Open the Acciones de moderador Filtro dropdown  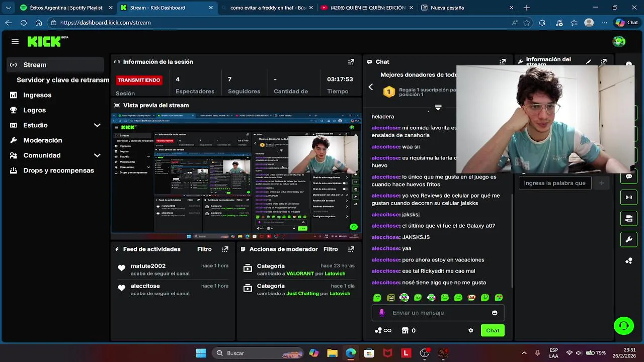pyautogui.click(x=331, y=249)
